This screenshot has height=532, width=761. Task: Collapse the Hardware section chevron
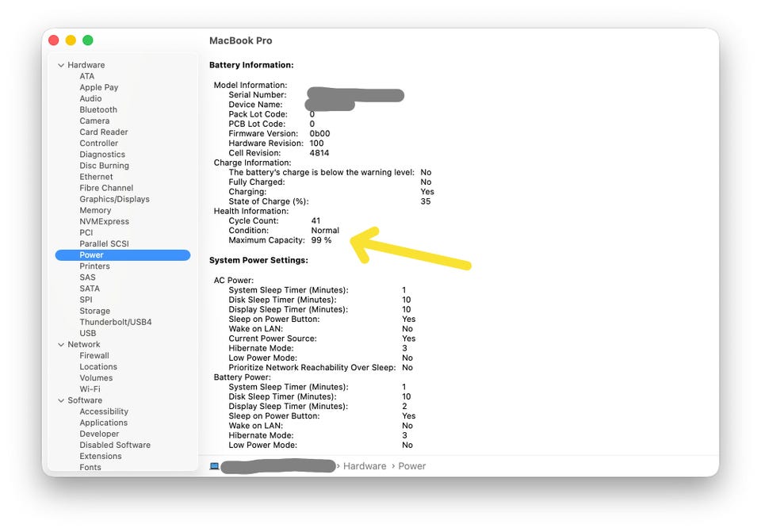click(x=61, y=65)
